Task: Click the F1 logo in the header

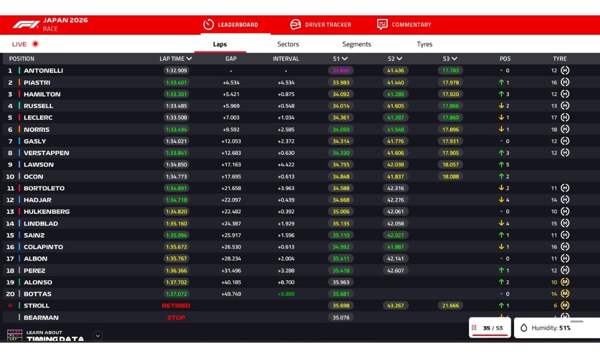Action: (x=26, y=24)
